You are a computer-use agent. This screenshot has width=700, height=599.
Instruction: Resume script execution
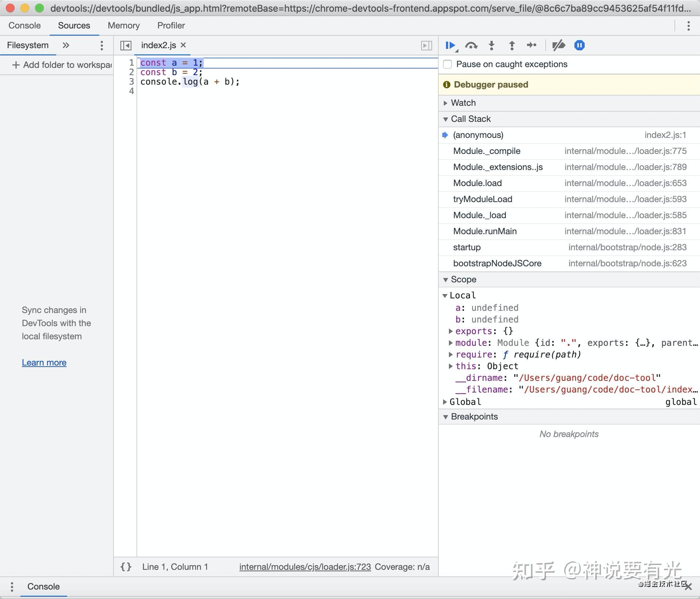coord(450,45)
